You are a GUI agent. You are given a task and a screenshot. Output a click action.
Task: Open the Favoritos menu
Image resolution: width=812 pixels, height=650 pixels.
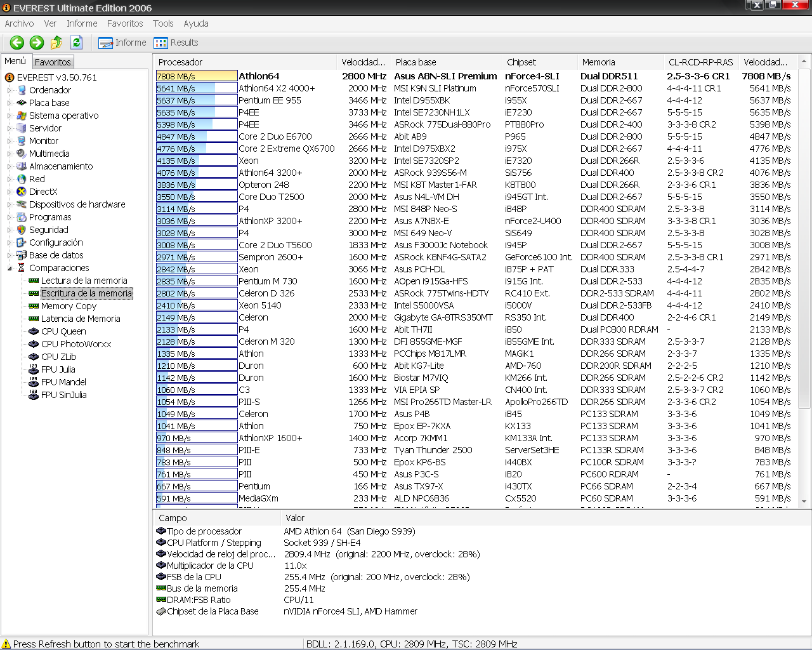(125, 23)
